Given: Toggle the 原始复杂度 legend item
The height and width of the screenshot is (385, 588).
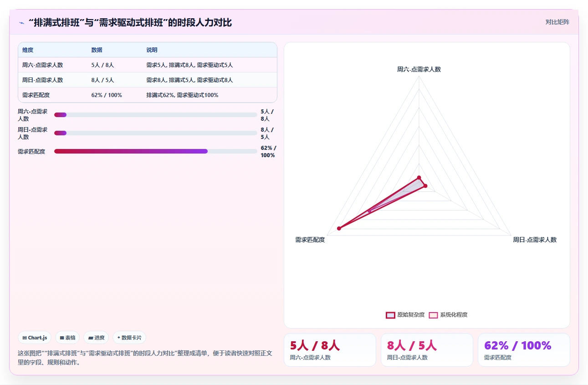Looking at the screenshot, I should pos(405,315).
